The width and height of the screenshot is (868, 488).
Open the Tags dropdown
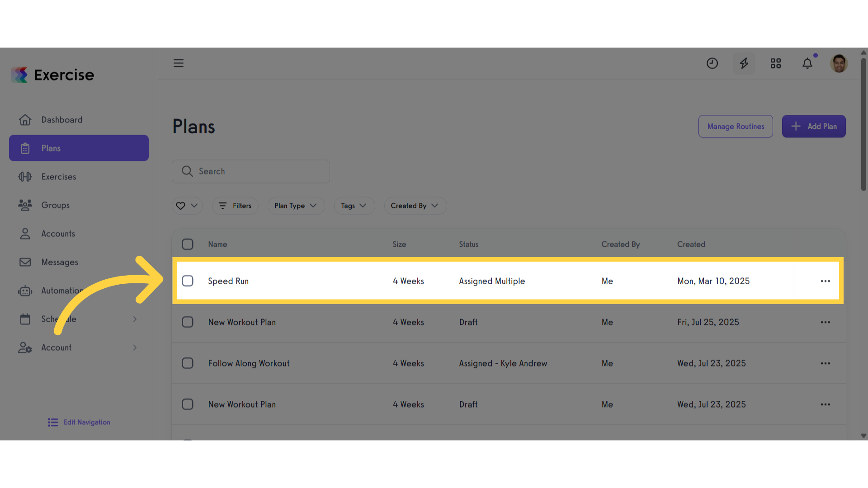coord(354,206)
